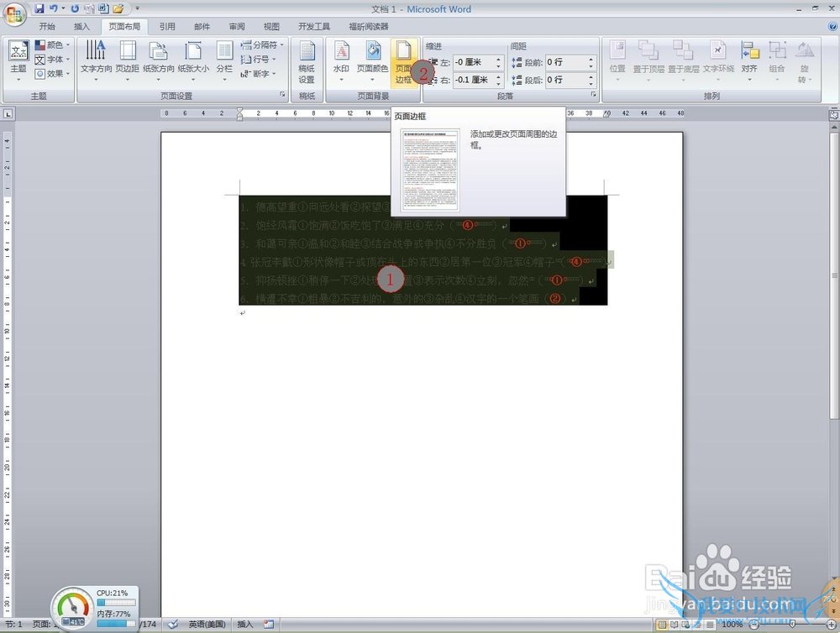This screenshot has height=633, width=840.
Task: Open 组合 group menu
Action: [x=777, y=61]
